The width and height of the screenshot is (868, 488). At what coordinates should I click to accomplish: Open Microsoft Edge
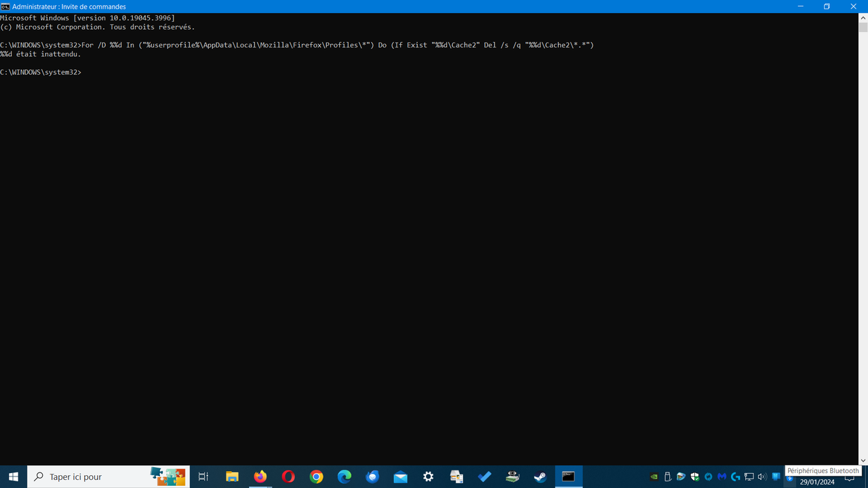click(344, 476)
